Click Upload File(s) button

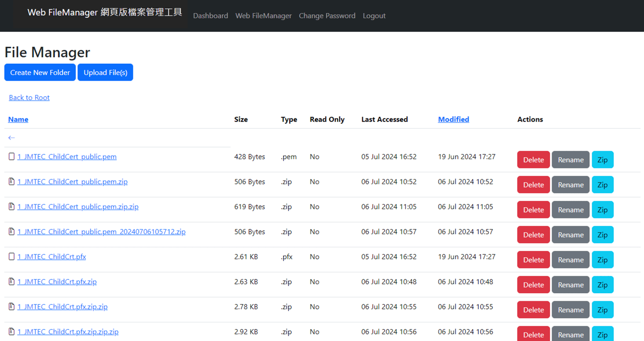(105, 72)
